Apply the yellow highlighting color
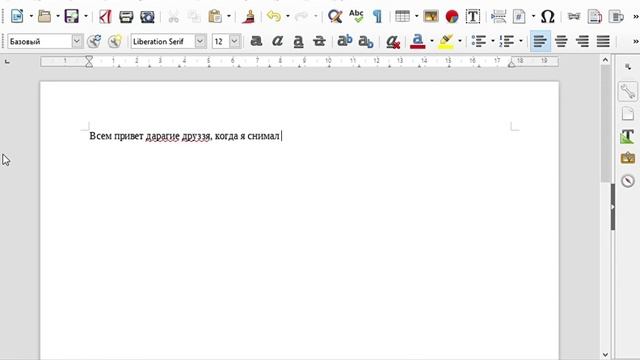 tap(445, 41)
